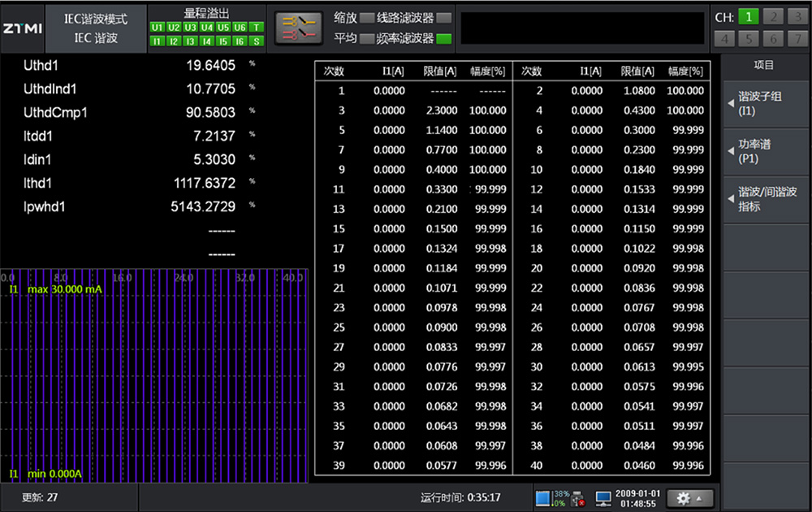This screenshot has width=812, height=512.
Task: Click limit value 0.0460 for harmonic 40
Action: coord(640,466)
